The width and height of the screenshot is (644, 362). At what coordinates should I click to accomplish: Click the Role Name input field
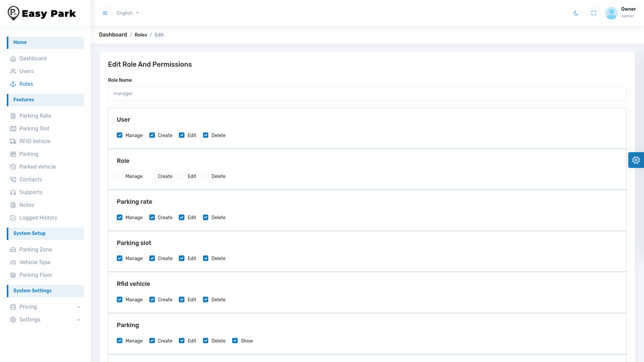367,94
